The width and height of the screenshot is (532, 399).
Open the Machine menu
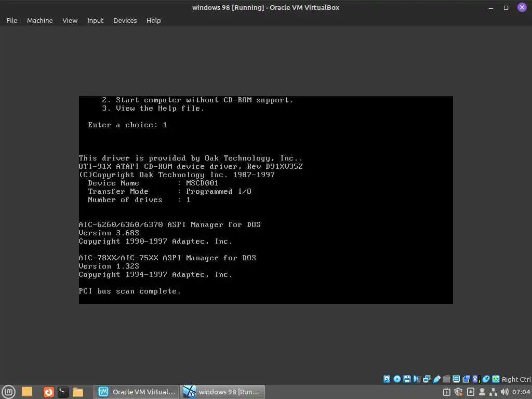pyautogui.click(x=39, y=20)
